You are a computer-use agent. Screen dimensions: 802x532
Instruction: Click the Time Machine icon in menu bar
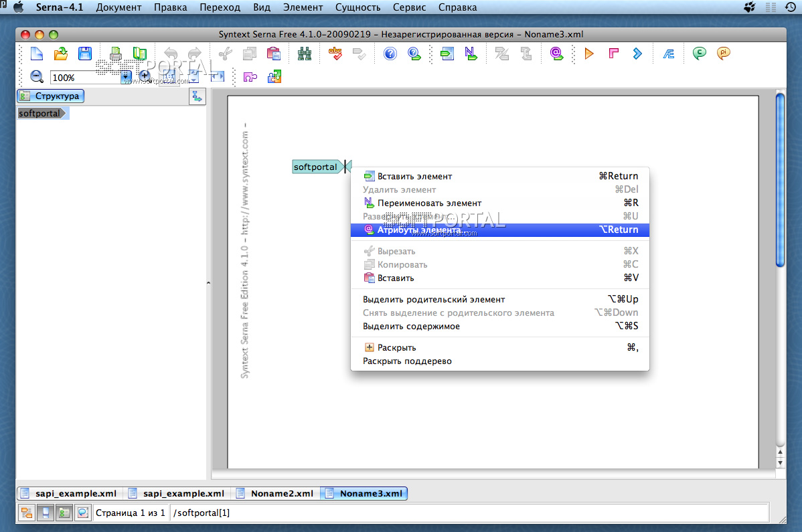point(790,7)
